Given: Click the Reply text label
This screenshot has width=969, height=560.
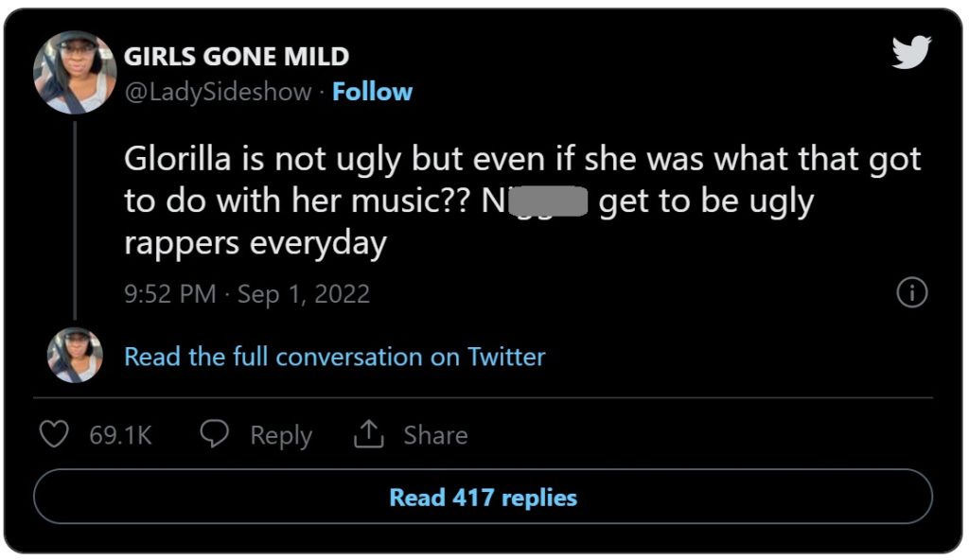Looking at the screenshot, I should (281, 435).
